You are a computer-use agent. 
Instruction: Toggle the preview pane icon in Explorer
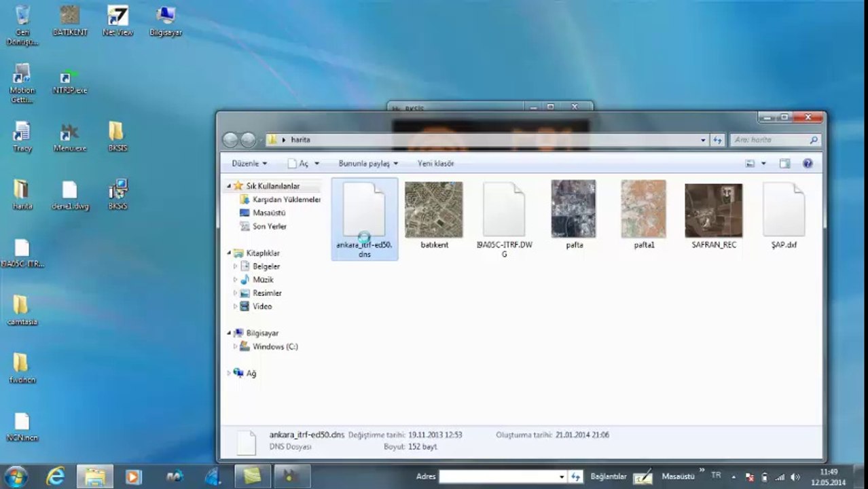[x=784, y=164]
